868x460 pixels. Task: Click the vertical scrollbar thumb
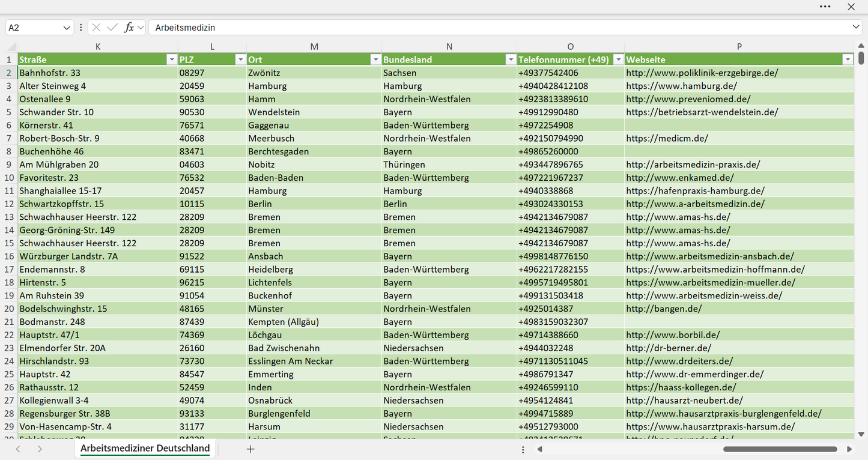pyautogui.click(x=861, y=58)
